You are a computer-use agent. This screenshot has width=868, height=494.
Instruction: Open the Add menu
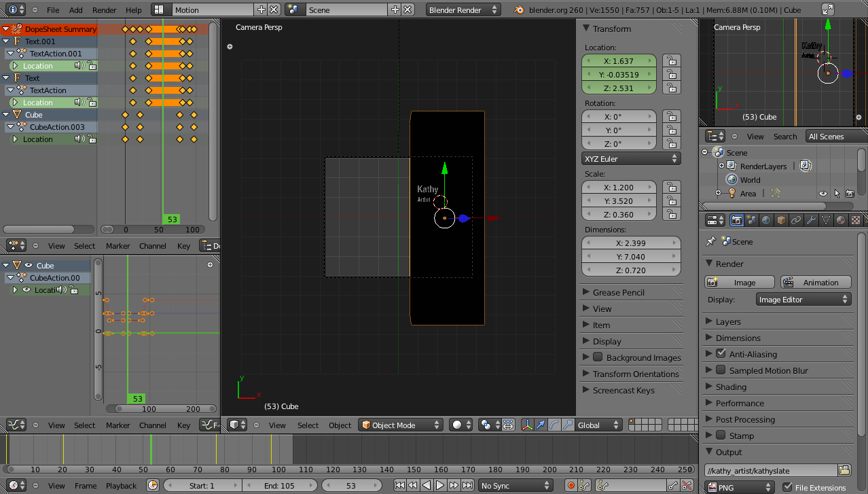(x=75, y=10)
